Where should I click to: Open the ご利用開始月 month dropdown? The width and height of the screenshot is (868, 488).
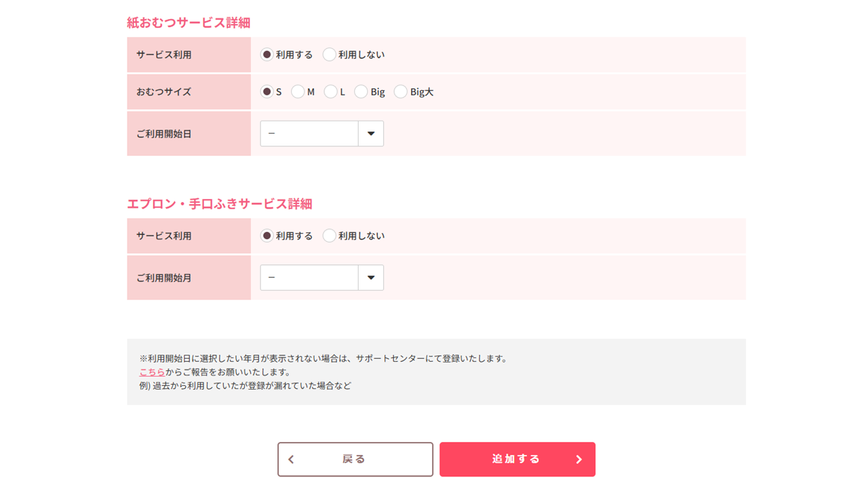coord(310,278)
